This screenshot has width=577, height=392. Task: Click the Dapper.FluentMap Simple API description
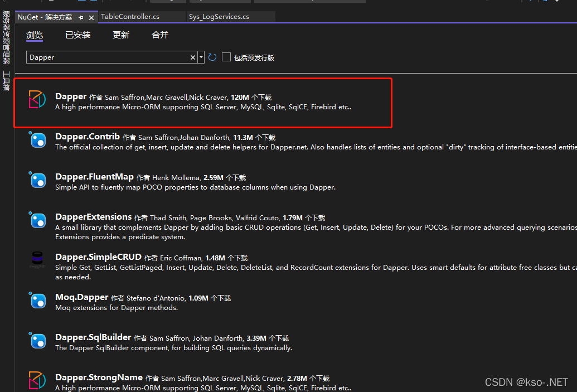(x=196, y=187)
